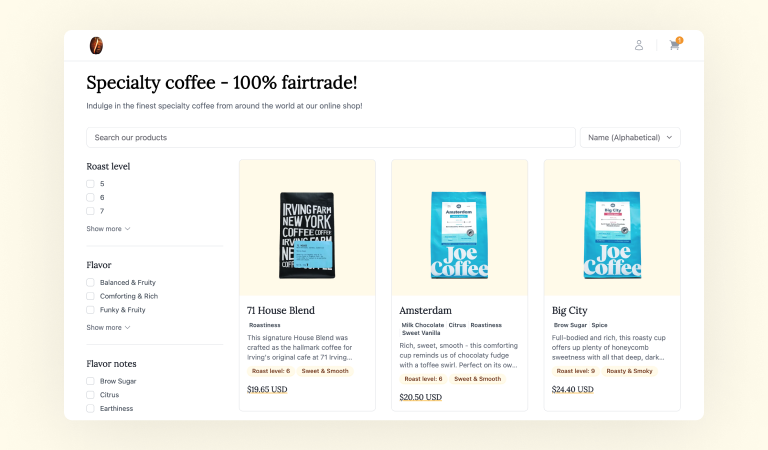This screenshot has width=768, height=450.
Task: Click the 71 House Blend description text
Action: (x=300, y=348)
